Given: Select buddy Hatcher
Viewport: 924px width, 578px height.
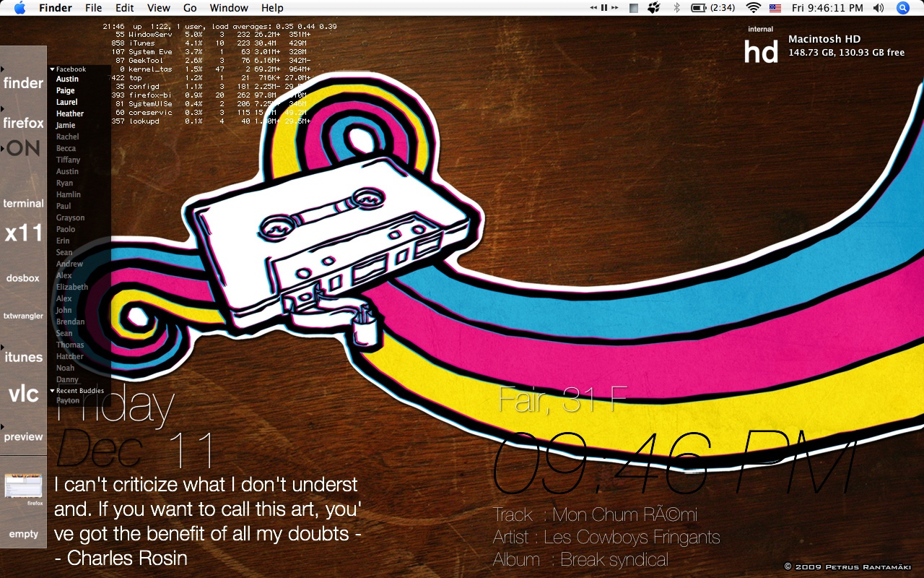Looking at the screenshot, I should [x=70, y=357].
